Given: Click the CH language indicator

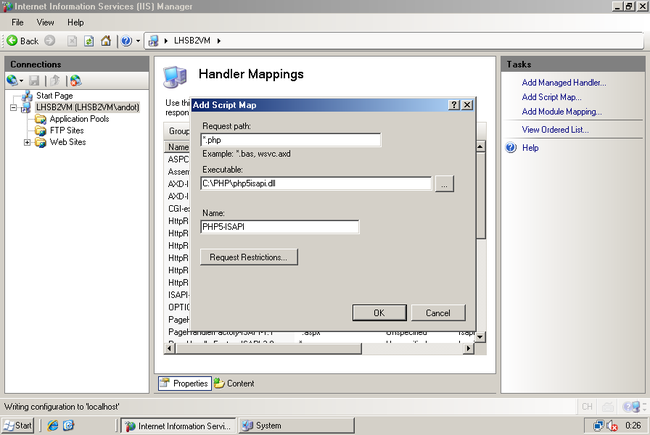Looking at the screenshot, I should 587,407.
